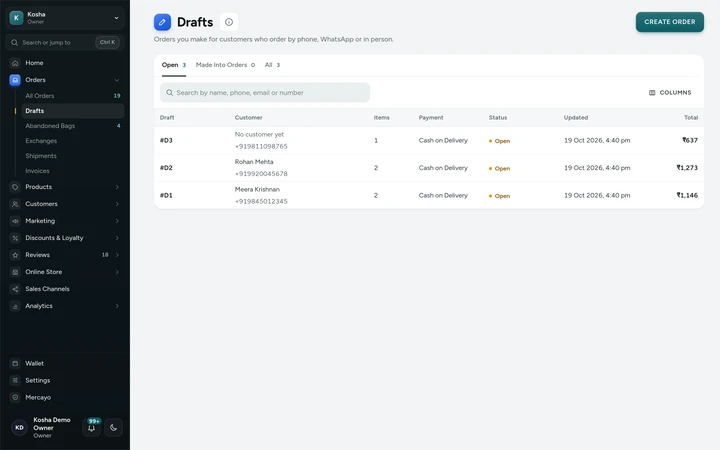The width and height of the screenshot is (720, 450).
Task: Click the Customers icon in sidebar
Action: 15,204
